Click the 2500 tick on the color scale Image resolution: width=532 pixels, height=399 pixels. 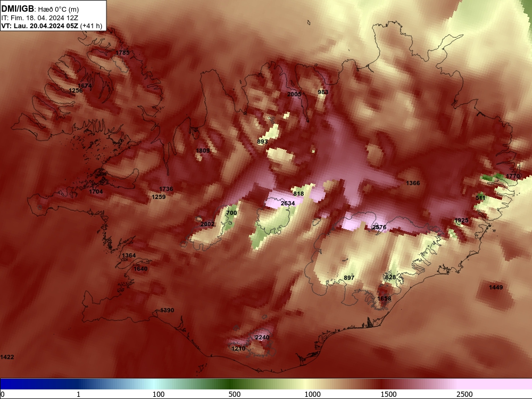tap(464, 394)
